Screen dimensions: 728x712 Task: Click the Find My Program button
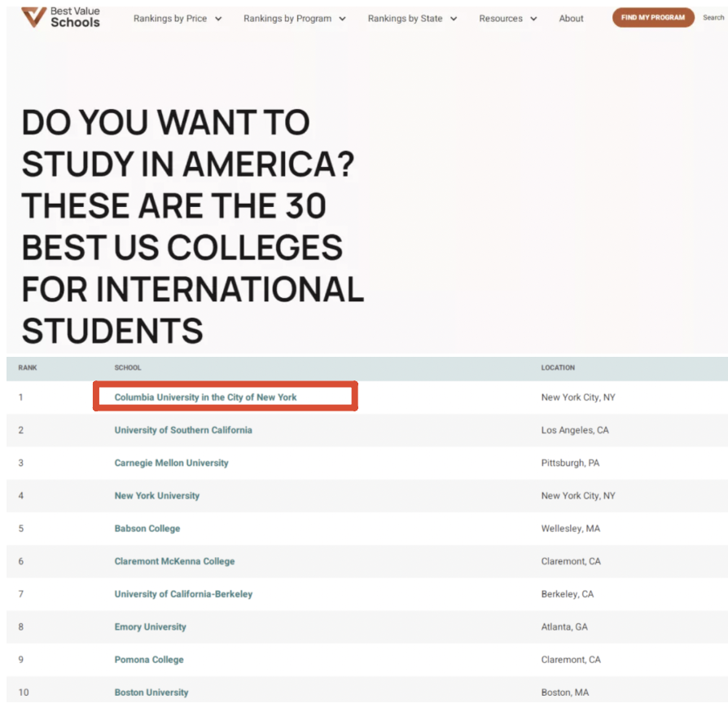653,18
